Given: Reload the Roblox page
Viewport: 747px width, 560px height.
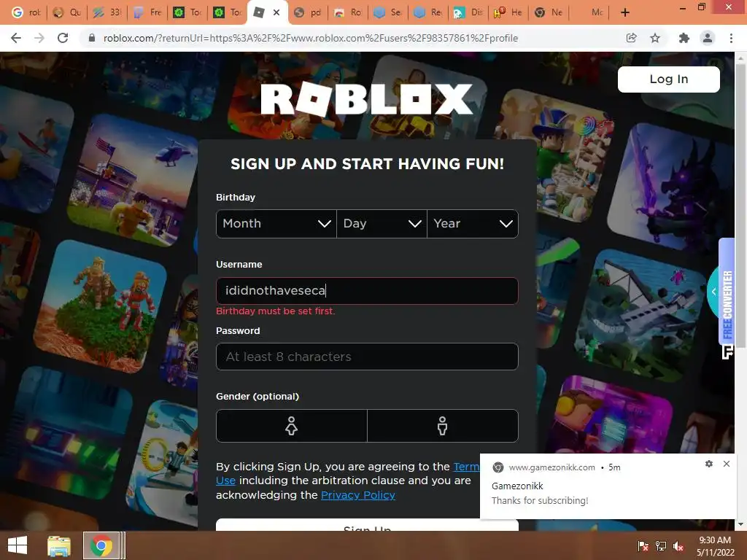Looking at the screenshot, I should [63, 38].
